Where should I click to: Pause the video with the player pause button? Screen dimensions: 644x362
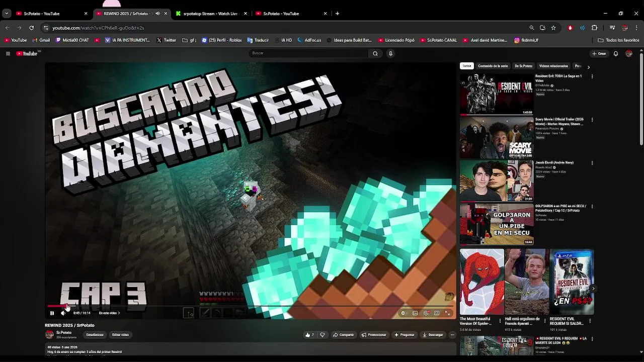[x=52, y=313]
